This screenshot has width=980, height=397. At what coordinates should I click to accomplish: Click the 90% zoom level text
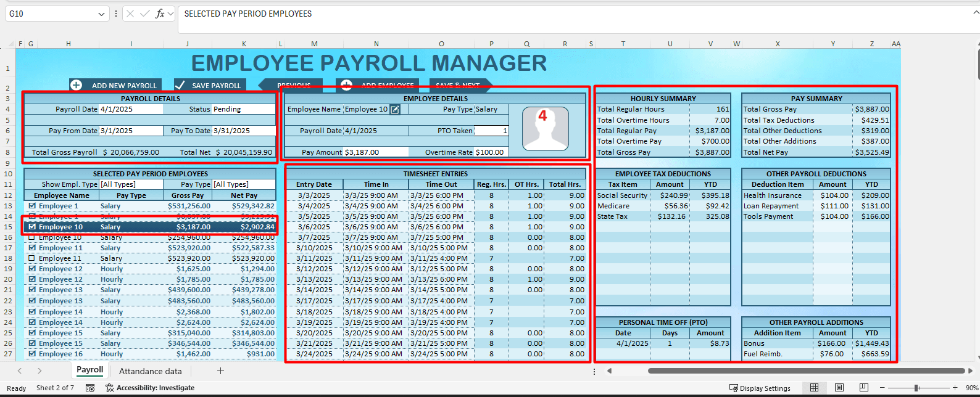point(971,388)
